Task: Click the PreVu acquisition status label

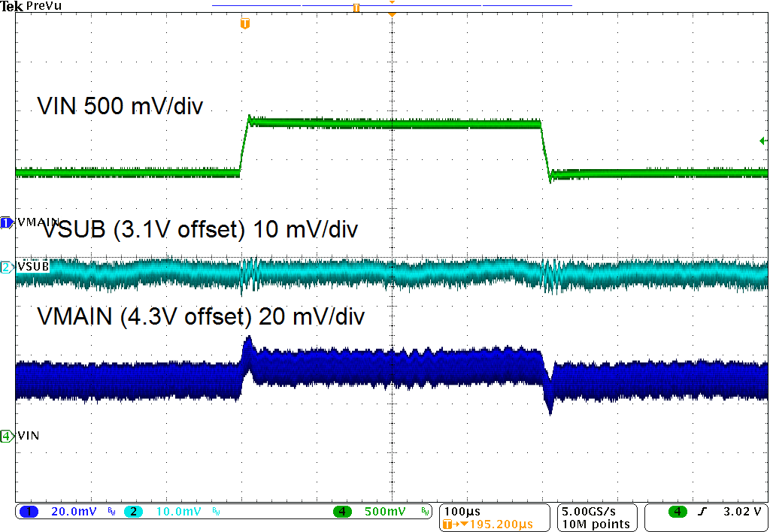Action: pos(43,5)
